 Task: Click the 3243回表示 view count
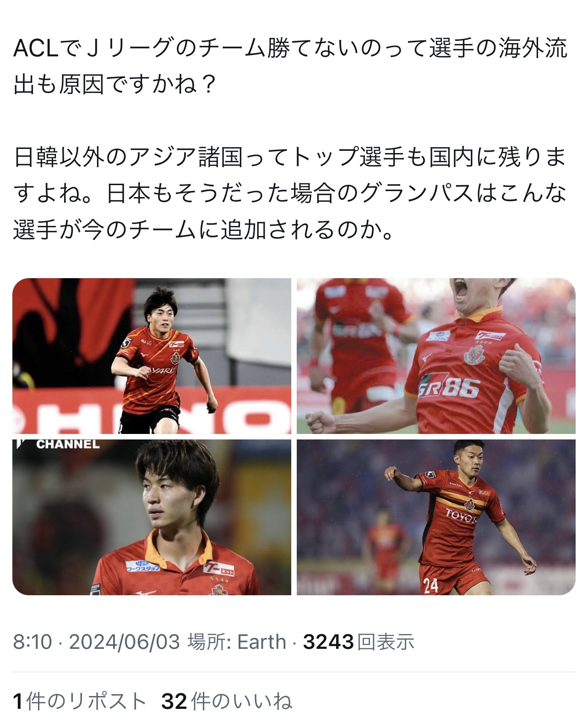pos(359,642)
